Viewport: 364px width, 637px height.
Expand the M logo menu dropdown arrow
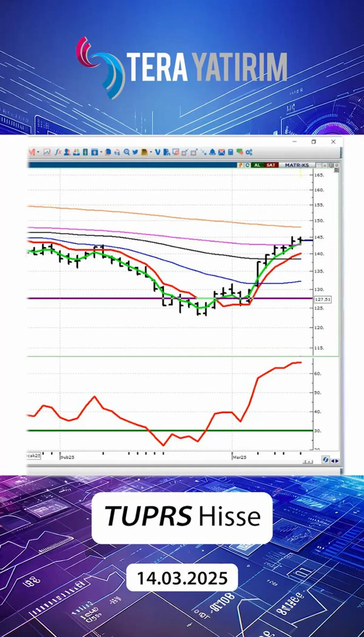coord(38,152)
